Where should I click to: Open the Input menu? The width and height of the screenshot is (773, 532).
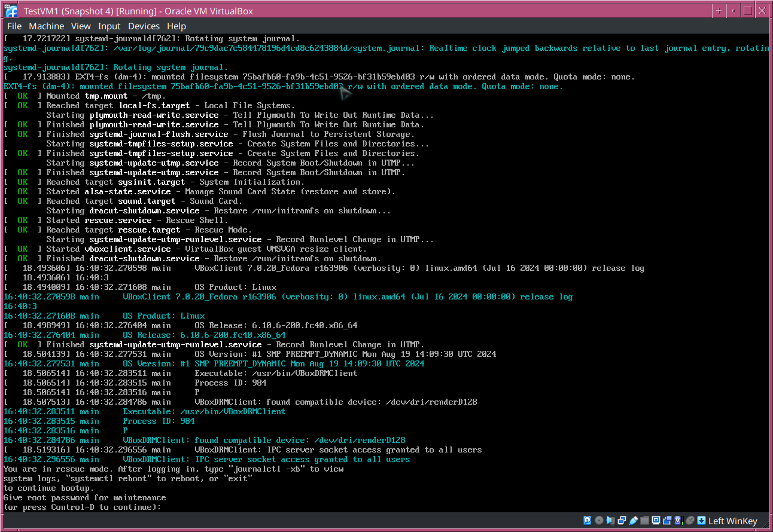(109, 26)
